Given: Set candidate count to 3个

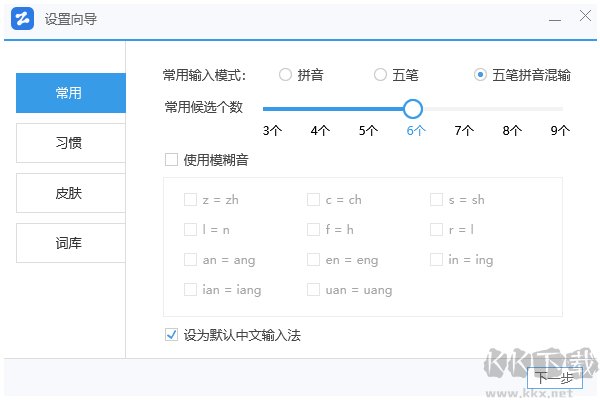Looking at the screenshot, I should 272,130.
